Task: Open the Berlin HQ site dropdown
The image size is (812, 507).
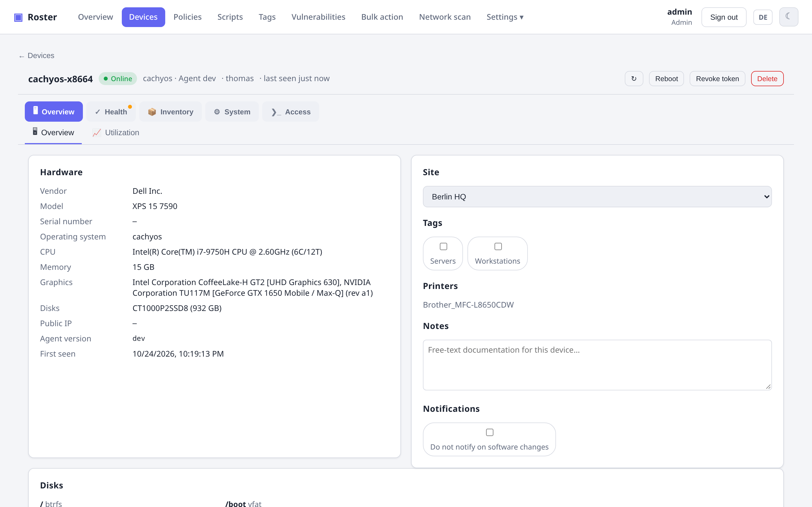Action: tap(597, 197)
